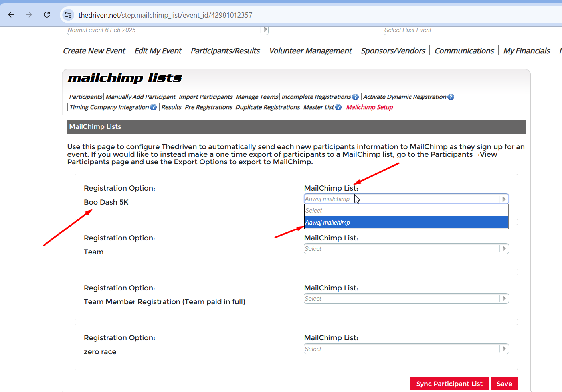Open help icon next to Timing Company Integration
Viewport: 562px width, 392px height.
(x=154, y=107)
